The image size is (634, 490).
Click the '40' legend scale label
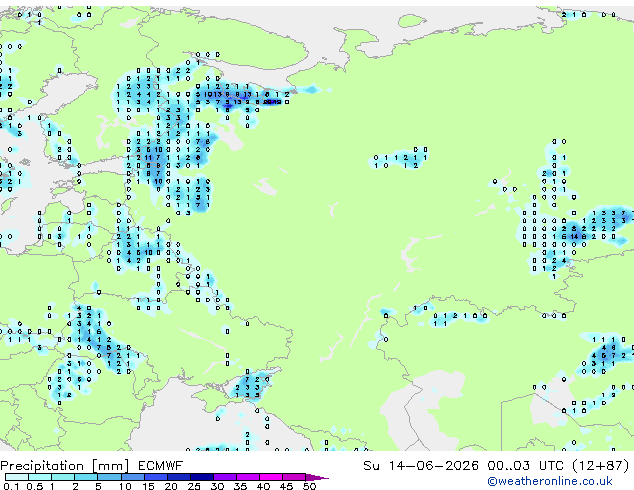(263, 486)
